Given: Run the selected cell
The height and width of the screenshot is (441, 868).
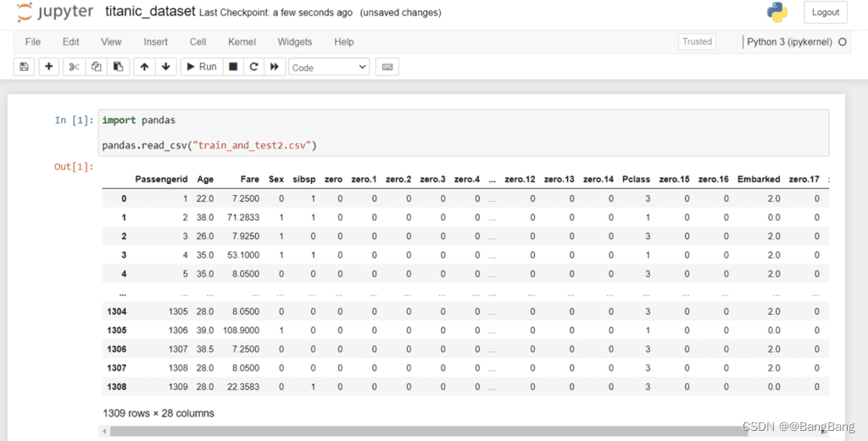Looking at the screenshot, I should (202, 66).
